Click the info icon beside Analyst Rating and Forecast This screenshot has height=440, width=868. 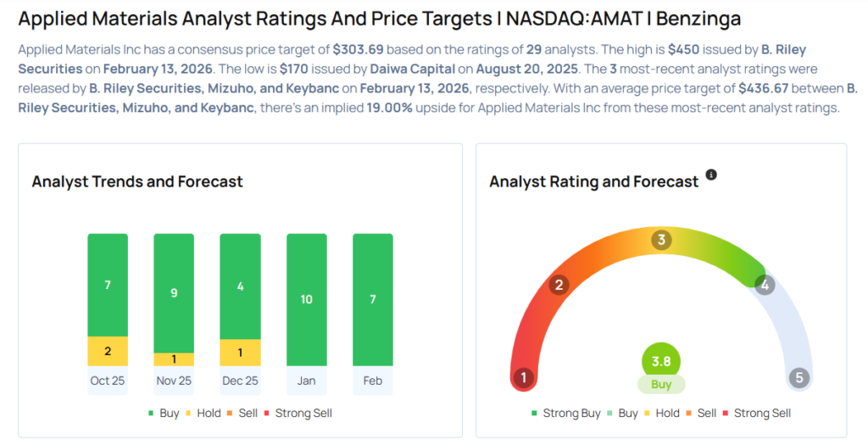[x=711, y=175]
